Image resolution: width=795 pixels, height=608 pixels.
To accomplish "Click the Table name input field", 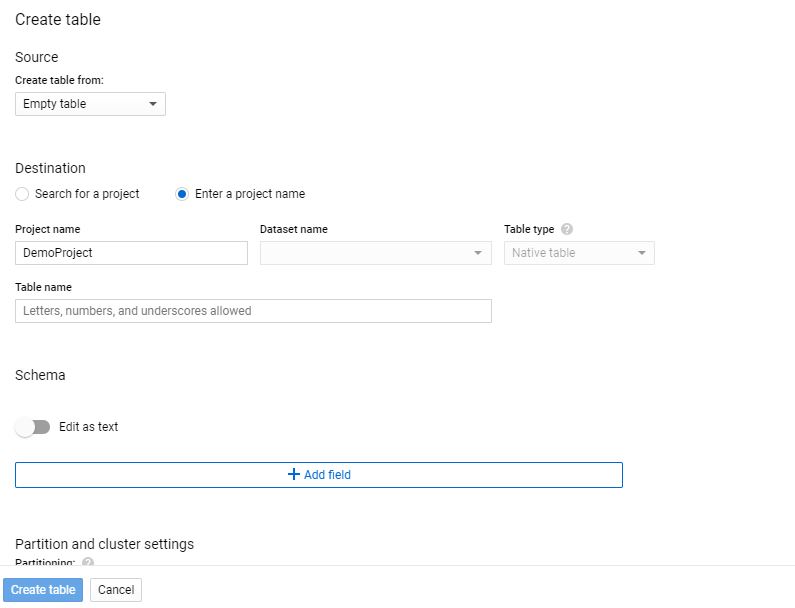I will point(254,311).
